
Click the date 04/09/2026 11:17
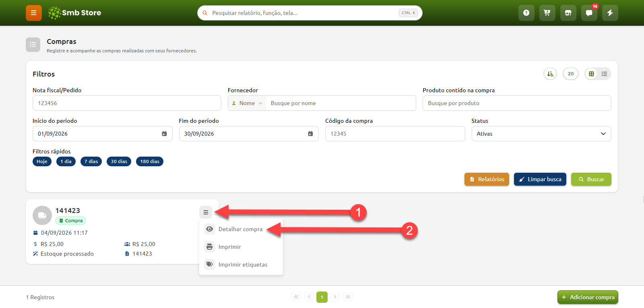[x=64, y=233]
